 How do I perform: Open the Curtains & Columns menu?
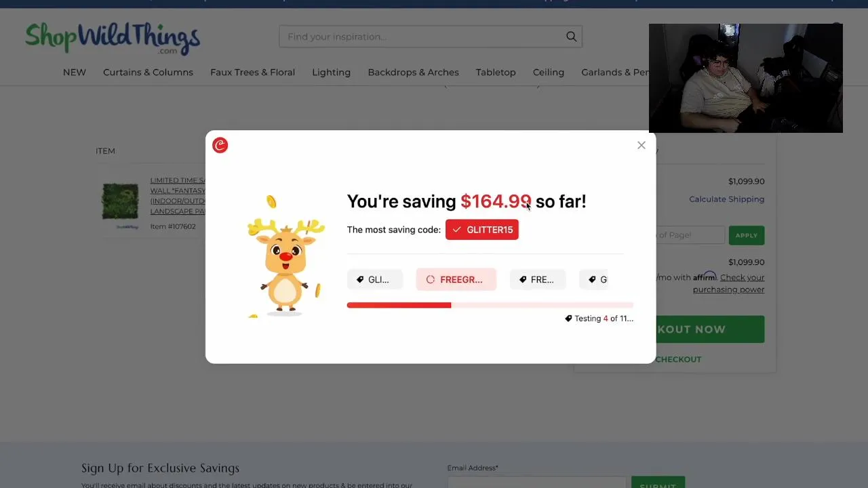pyautogui.click(x=148, y=73)
